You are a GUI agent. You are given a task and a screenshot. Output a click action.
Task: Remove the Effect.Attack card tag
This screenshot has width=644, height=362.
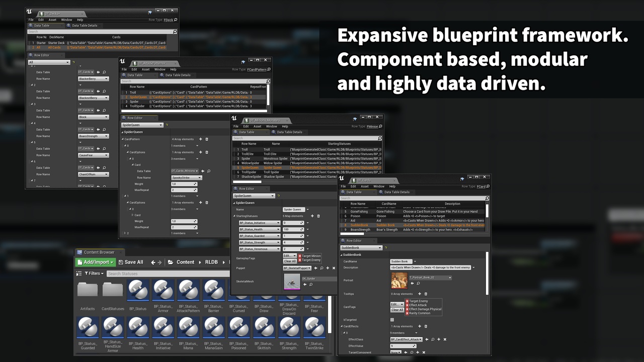click(407, 305)
